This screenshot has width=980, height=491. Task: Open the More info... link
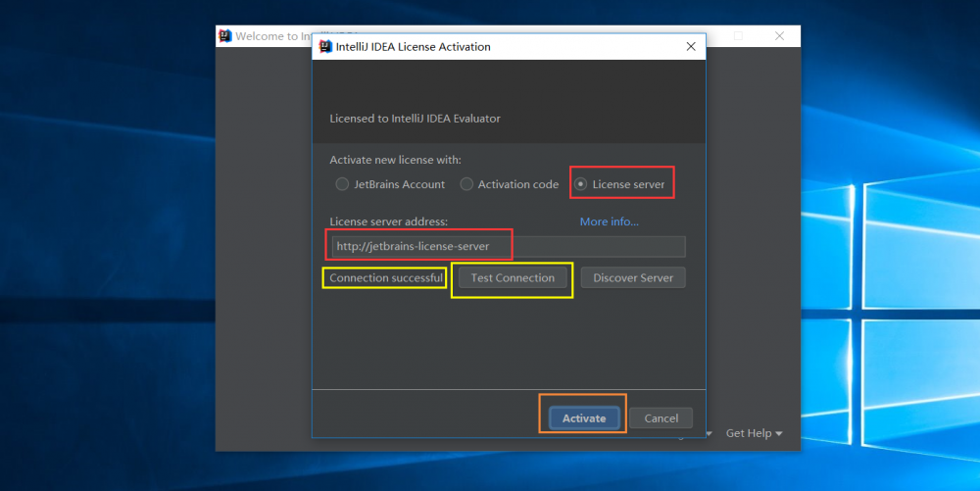(609, 221)
